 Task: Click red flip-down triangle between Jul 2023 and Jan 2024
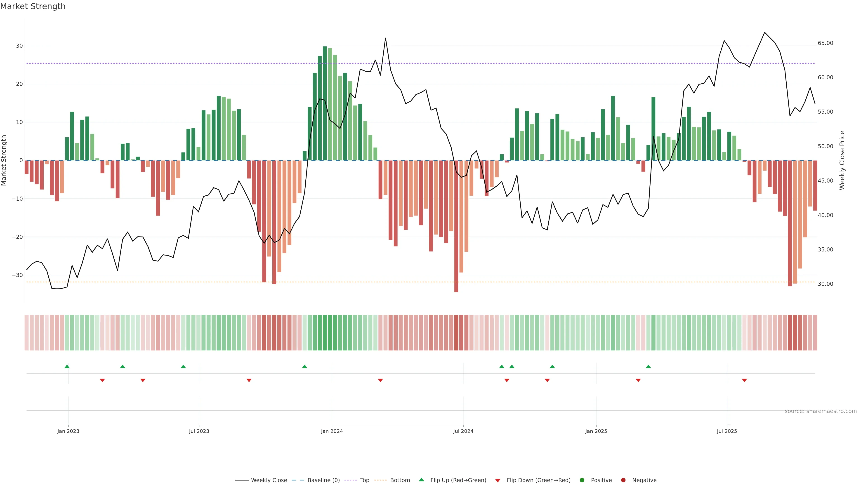[249, 380]
